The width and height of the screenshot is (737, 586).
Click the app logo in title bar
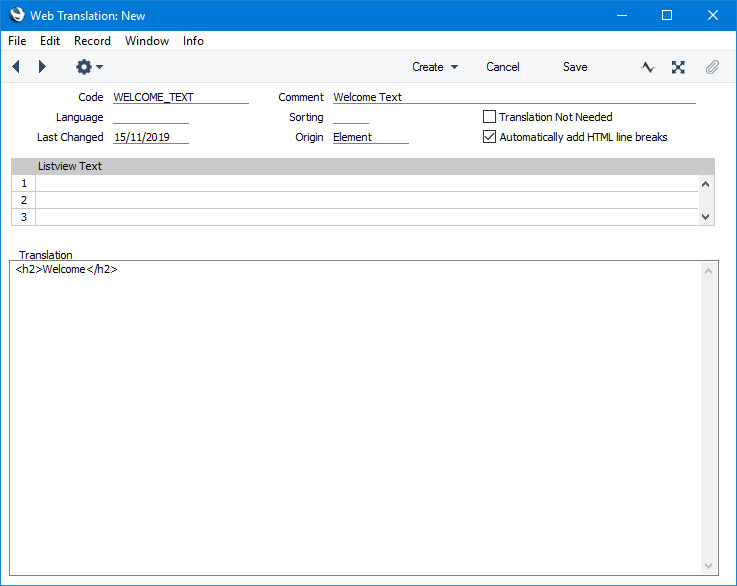tap(17, 15)
